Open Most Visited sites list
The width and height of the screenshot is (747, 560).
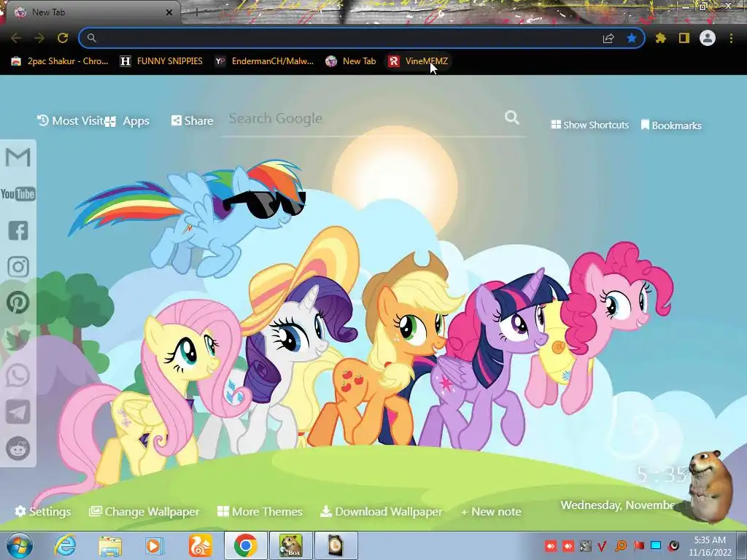[70, 121]
